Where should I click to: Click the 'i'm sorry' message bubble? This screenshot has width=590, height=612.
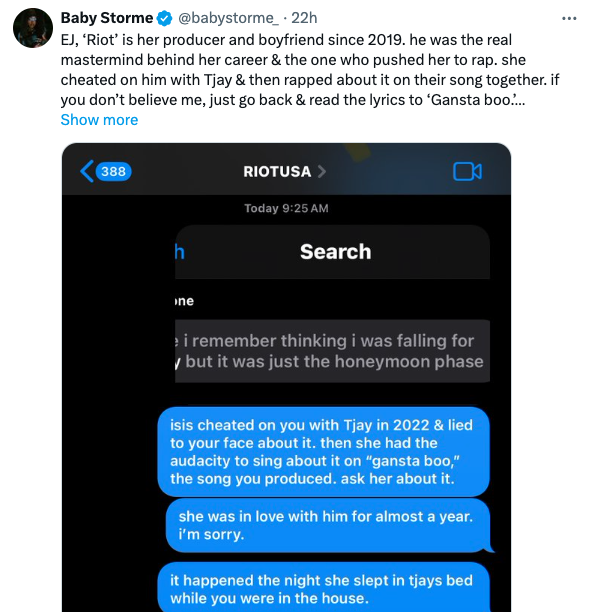click(x=328, y=525)
